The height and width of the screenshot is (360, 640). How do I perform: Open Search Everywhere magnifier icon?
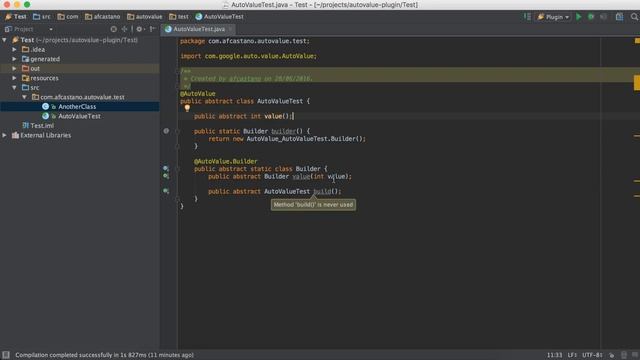[634, 17]
